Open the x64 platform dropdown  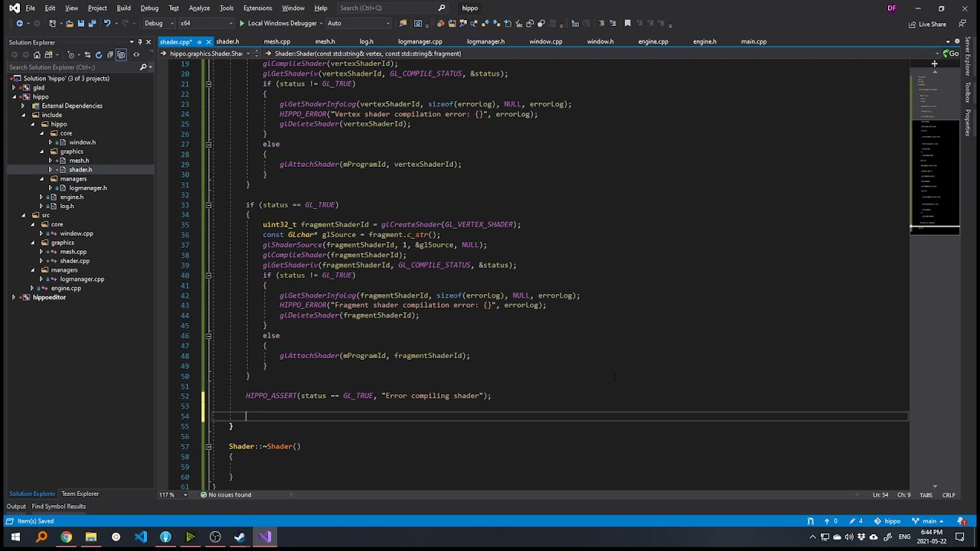[206, 23]
